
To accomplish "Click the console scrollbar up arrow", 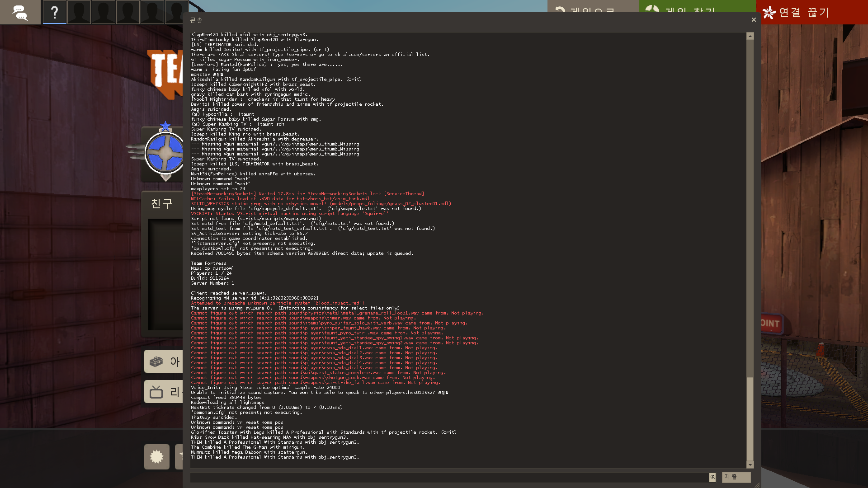I will (750, 36).
